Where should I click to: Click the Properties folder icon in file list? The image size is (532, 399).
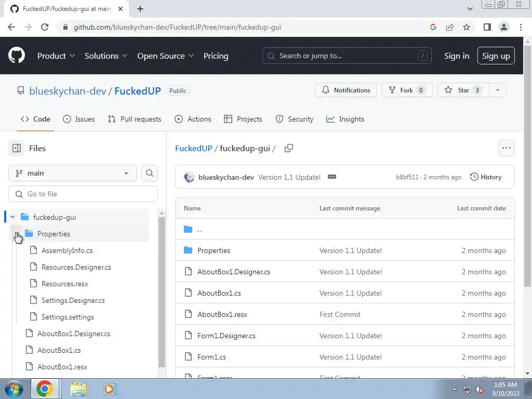point(188,250)
